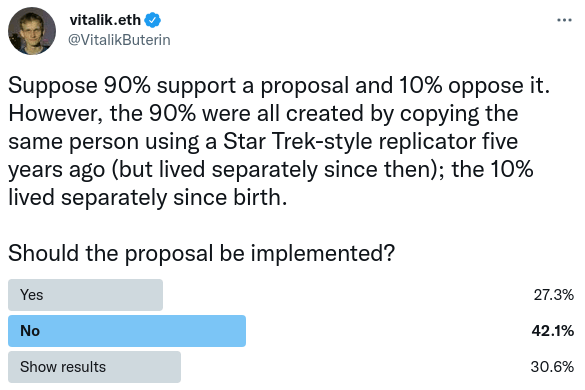Click the blue verified badge icon
Screen dimensions: 585x390
153,20
